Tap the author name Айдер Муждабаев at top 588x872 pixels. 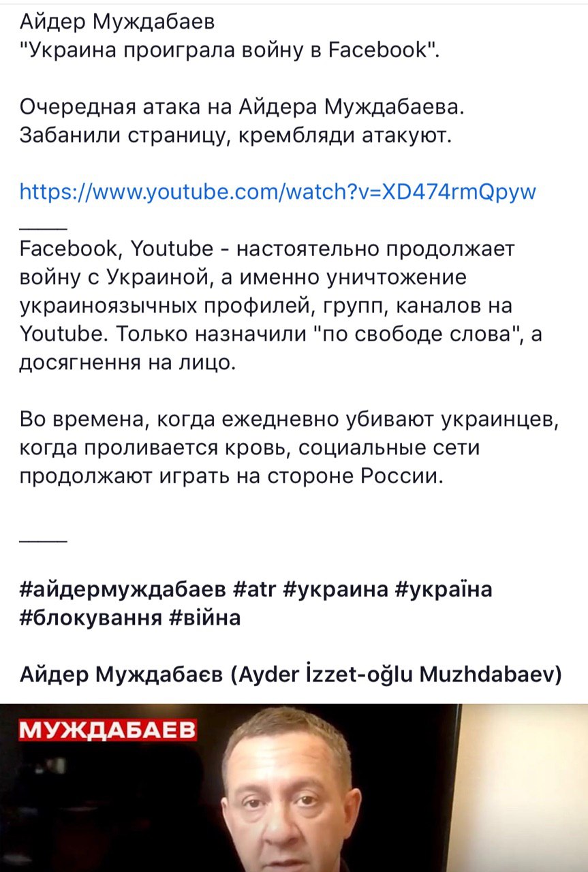pyautogui.click(x=117, y=23)
